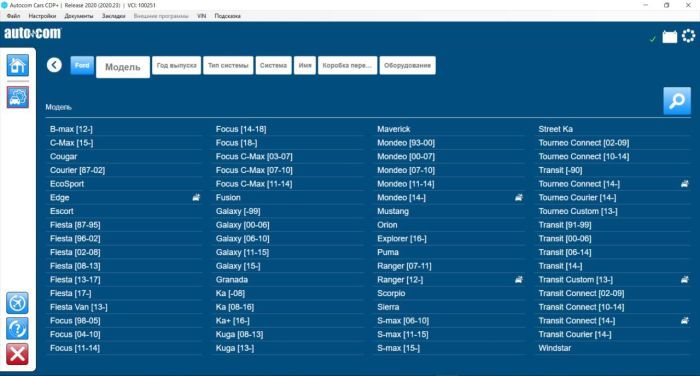The image size is (700, 376).
Task: Select Escort model
Action: [x=62, y=211]
